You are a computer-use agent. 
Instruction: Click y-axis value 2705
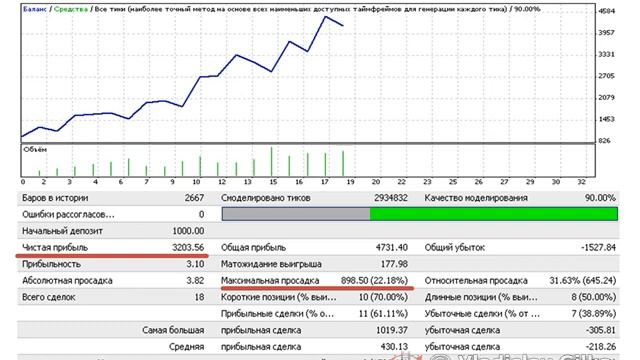[x=607, y=76]
